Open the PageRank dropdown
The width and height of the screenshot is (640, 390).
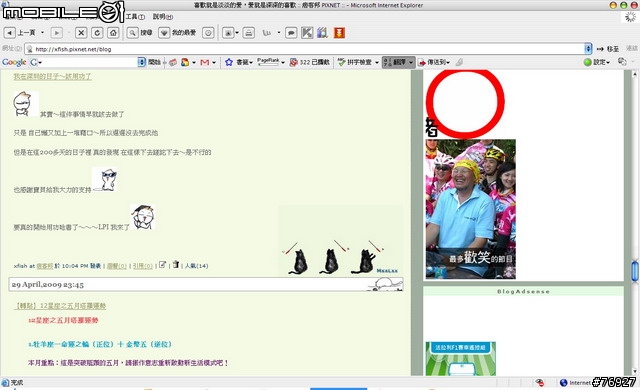(271, 62)
